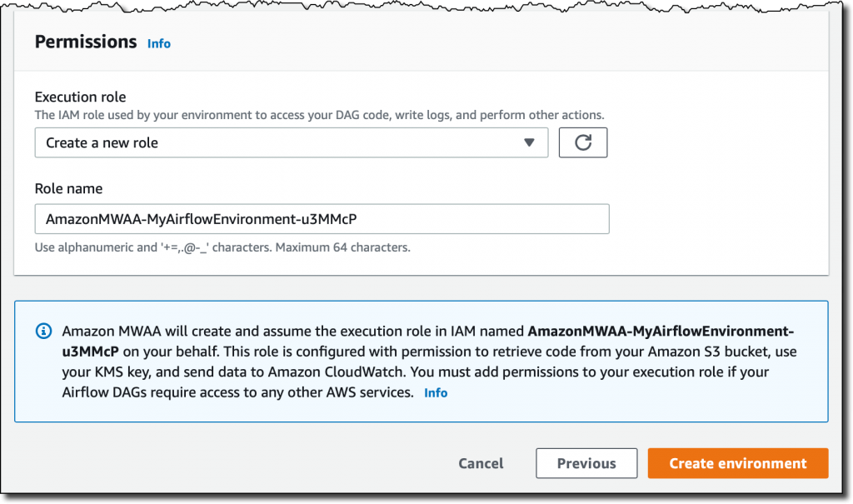The height and width of the screenshot is (504, 853).
Task: Select the Permissions section heading
Action: [86, 42]
